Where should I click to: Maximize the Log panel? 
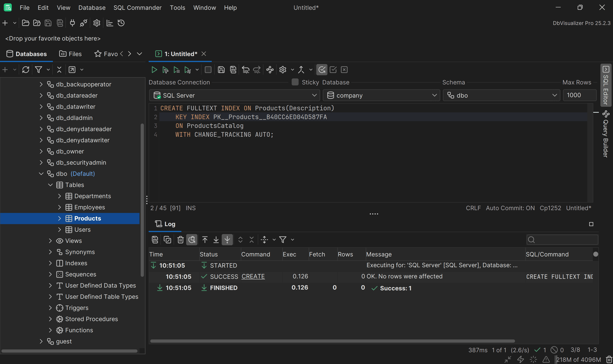[591, 224]
